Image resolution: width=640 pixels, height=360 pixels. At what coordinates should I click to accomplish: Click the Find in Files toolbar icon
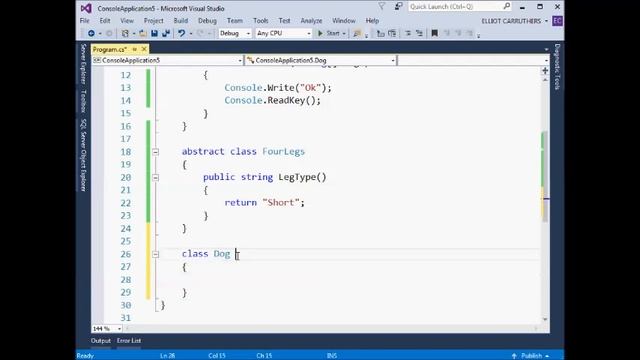coord(357,33)
